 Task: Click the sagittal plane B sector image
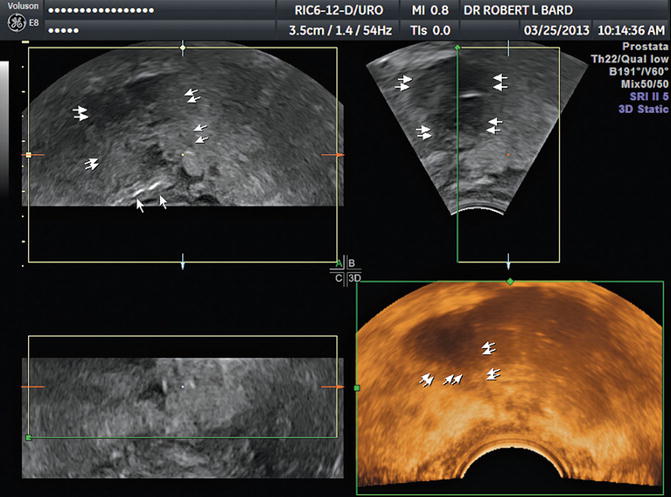click(x=477, y=128)
